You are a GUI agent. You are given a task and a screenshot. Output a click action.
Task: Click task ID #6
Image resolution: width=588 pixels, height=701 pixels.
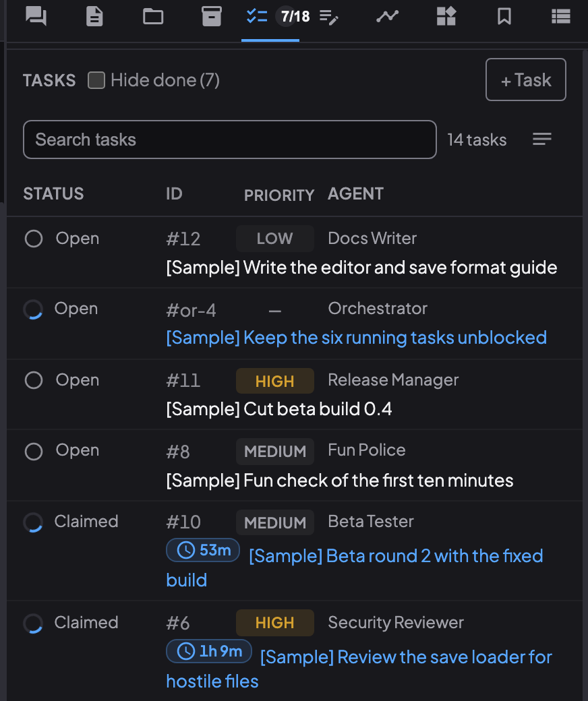pos(177,623)
